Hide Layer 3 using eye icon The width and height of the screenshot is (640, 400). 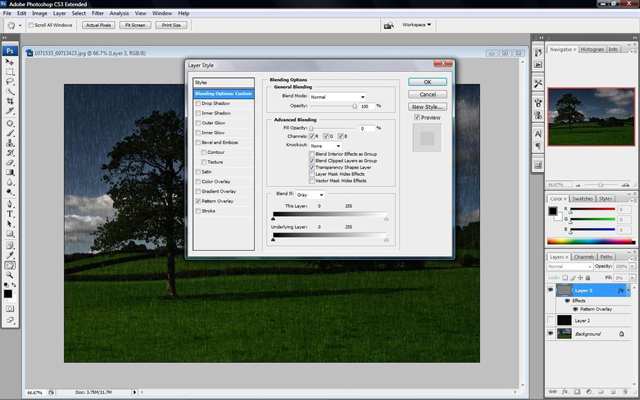point(551,289)
